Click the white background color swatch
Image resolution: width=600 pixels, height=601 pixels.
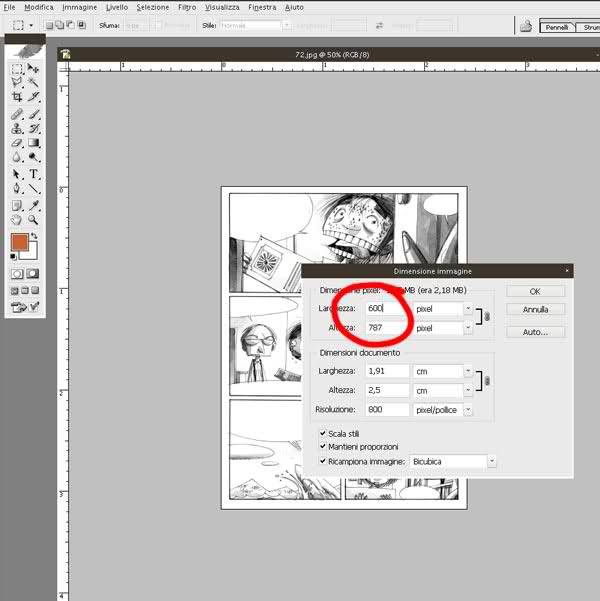[32, 254]
